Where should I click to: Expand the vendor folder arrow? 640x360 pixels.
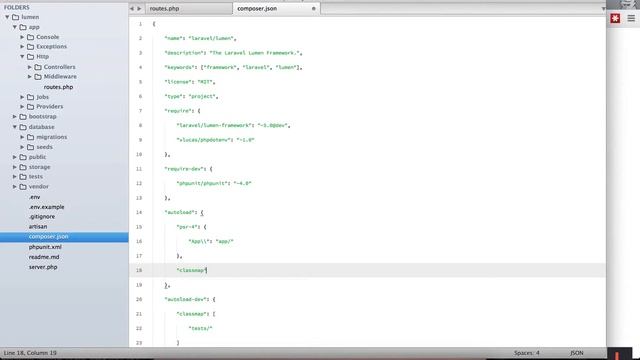coord(15,187)
